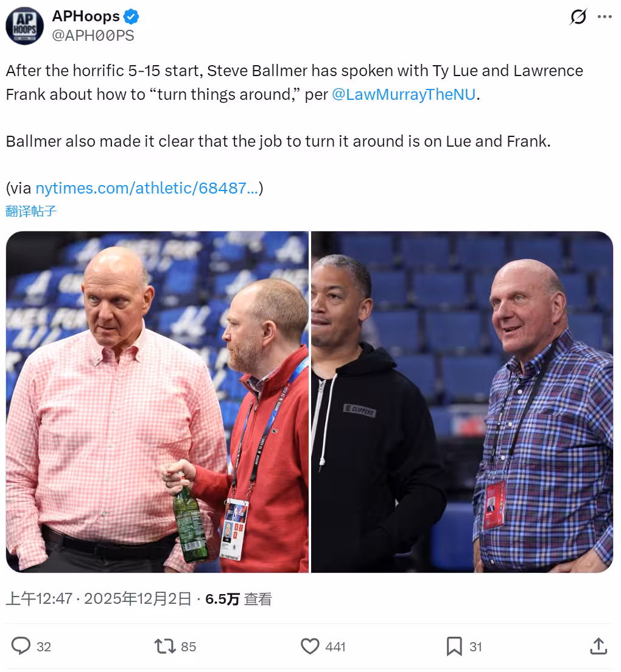The height and width of the screenshot is (672, 621).
Task: Open the three-dot more options menu
Action: [605, 16]
